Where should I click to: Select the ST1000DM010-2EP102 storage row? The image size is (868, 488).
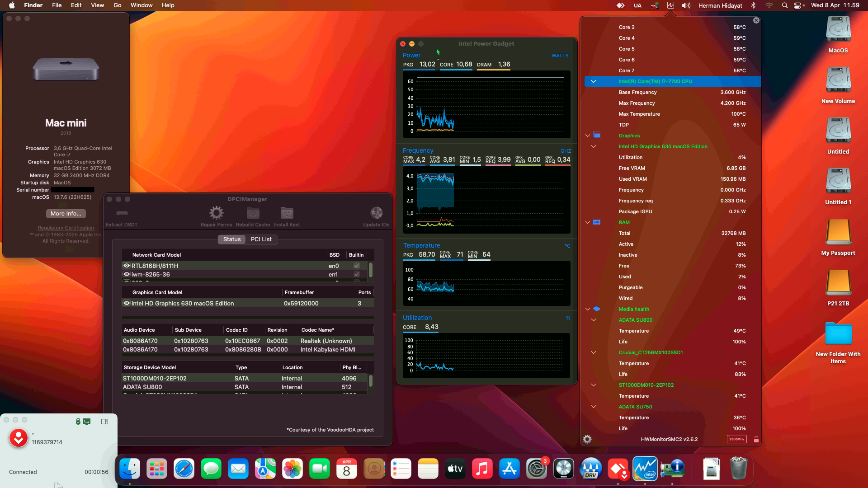point(245,378)
